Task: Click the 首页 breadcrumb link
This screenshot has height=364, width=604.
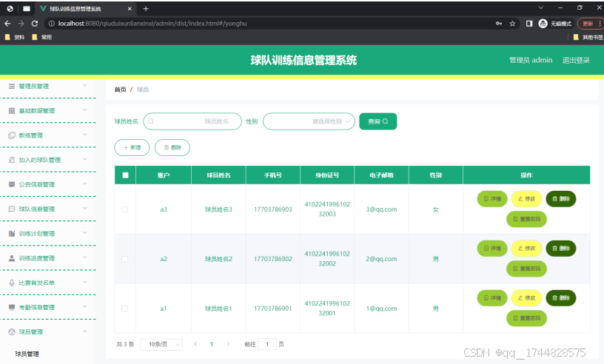Action: click(120, 90)
